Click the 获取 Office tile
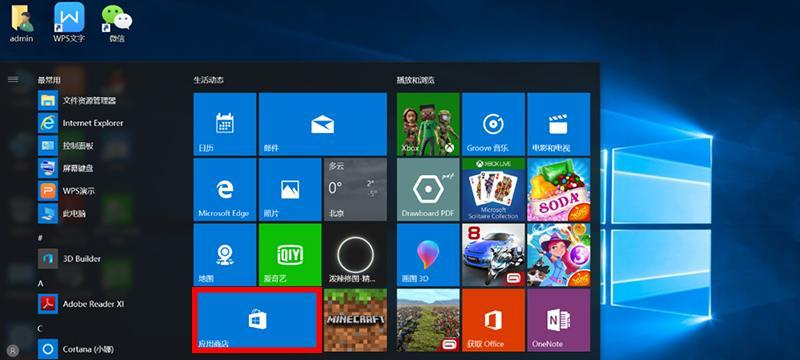 [x=493, y=320]
